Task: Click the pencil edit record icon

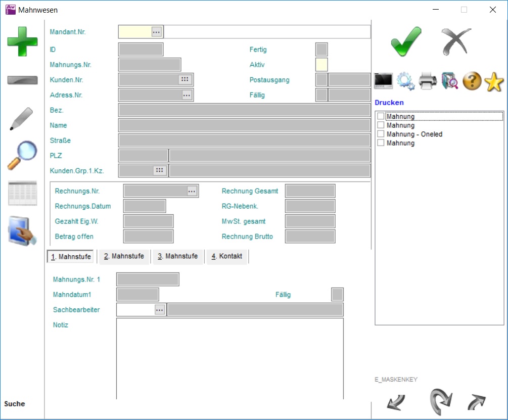Action: 21,119
